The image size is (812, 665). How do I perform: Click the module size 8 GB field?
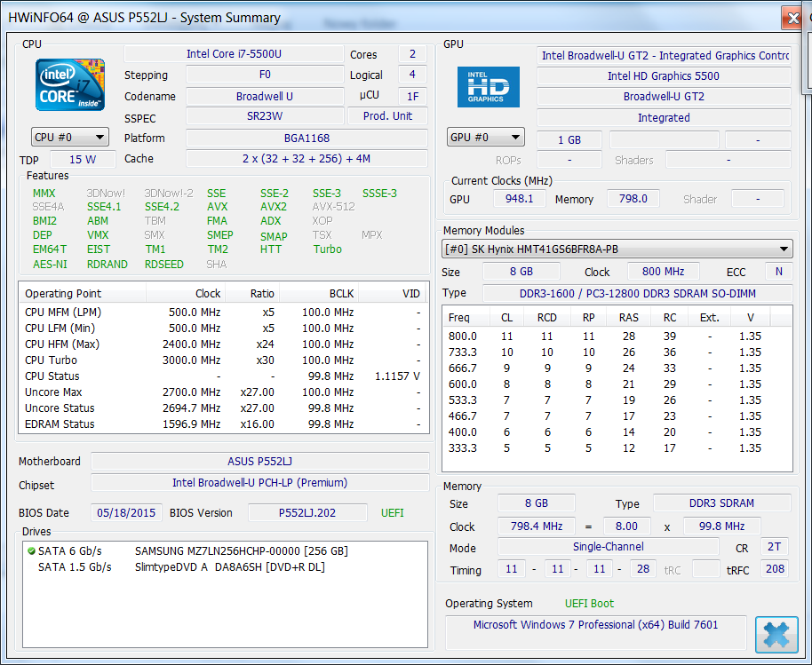pos(521,272)
